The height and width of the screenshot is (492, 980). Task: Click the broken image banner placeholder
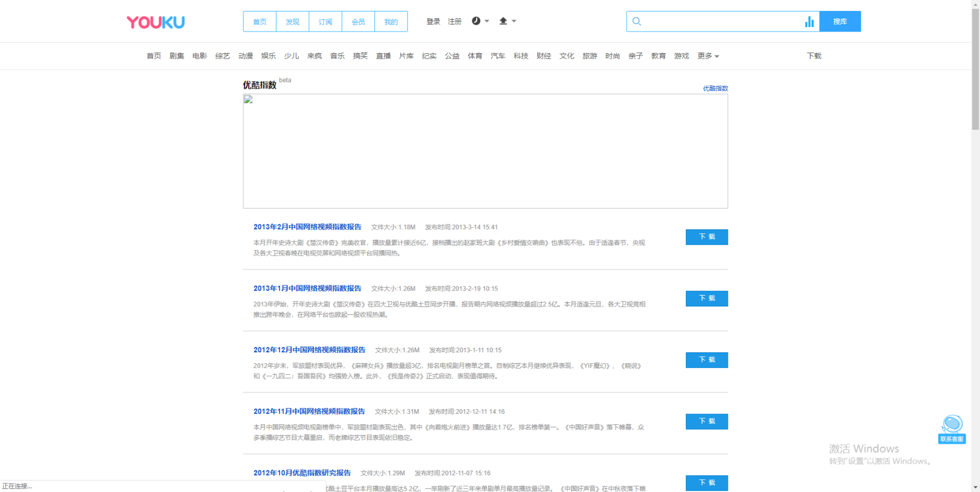point(485,151)
